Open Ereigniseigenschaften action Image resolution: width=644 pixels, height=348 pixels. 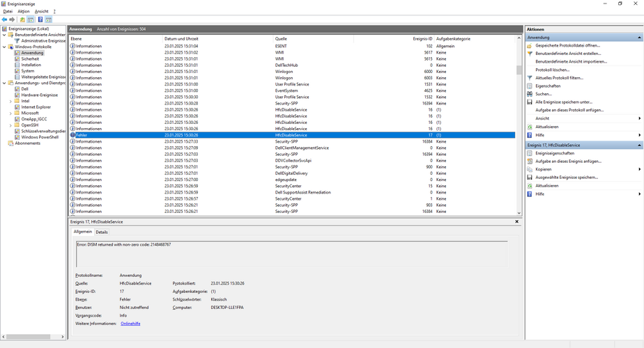pyautogui.click(x=555, y=153)
